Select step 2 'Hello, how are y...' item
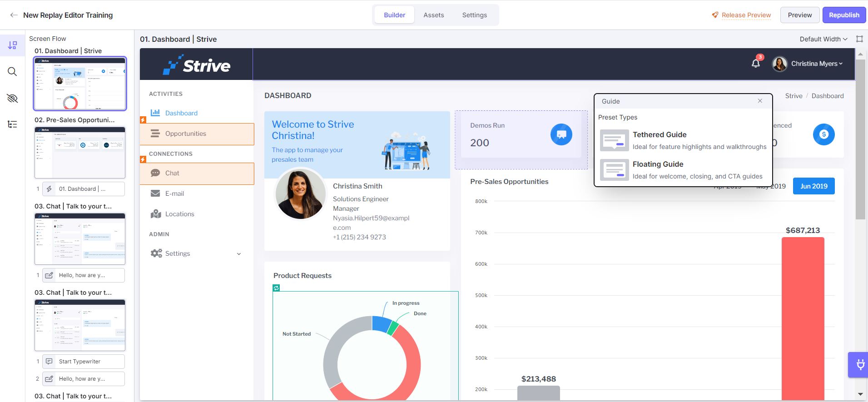 84,379
